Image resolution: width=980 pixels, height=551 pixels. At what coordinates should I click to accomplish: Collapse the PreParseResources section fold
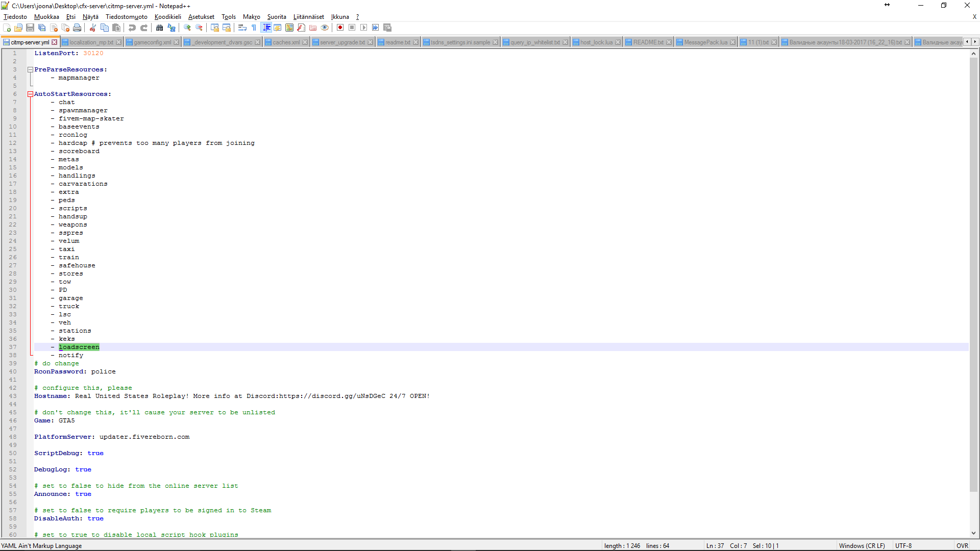[x=30, y=69]
